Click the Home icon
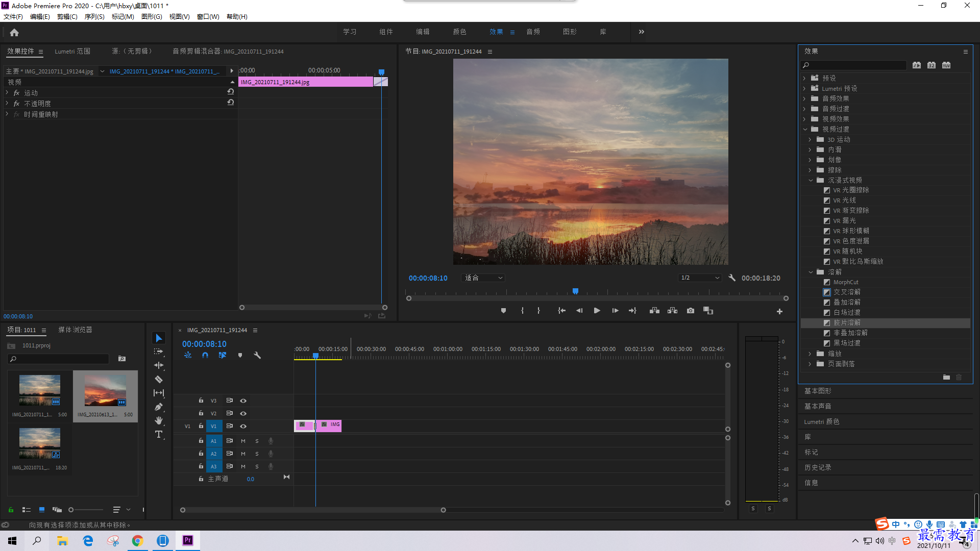 [x=14, y=32]
